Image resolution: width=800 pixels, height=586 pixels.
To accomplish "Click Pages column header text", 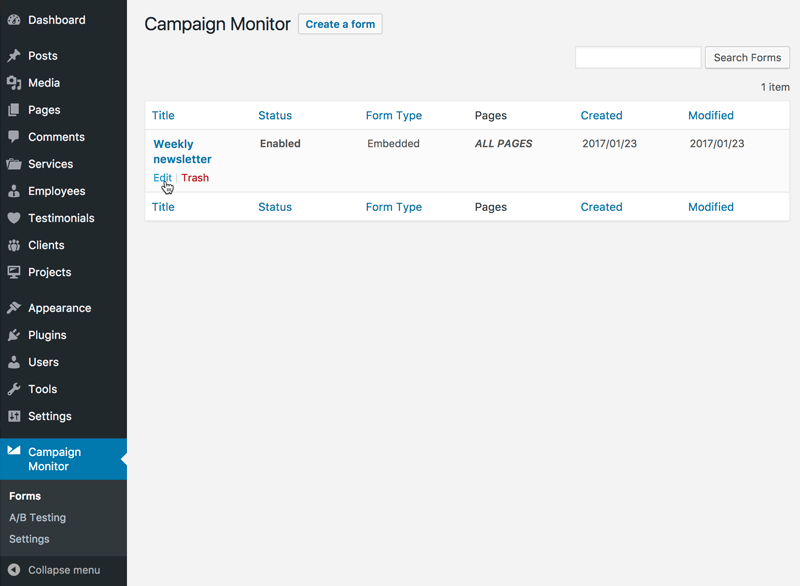I will pyautogui.click(x=491, y=115).
